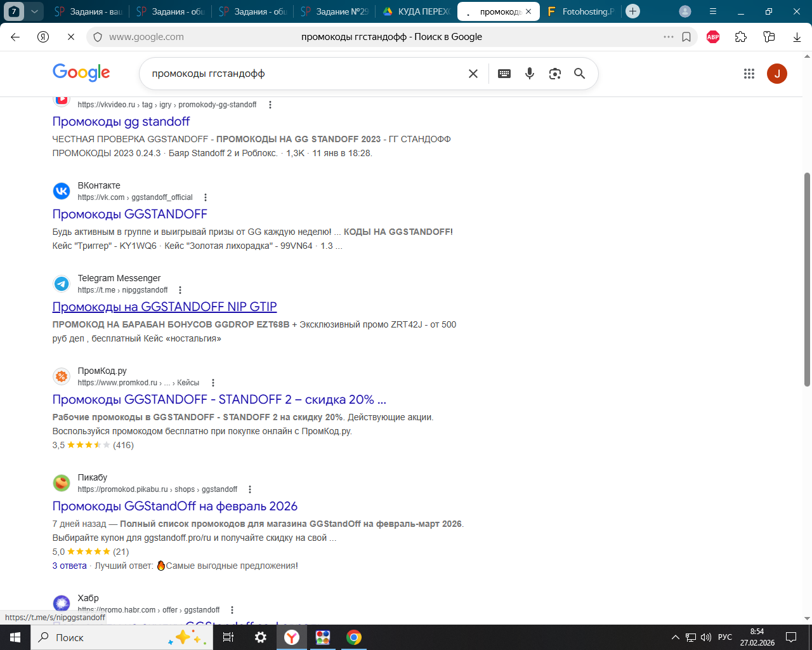This screenshot has height=650, width=812.
Task: Click the Пикабу favicon
Action: coord(62,483)
